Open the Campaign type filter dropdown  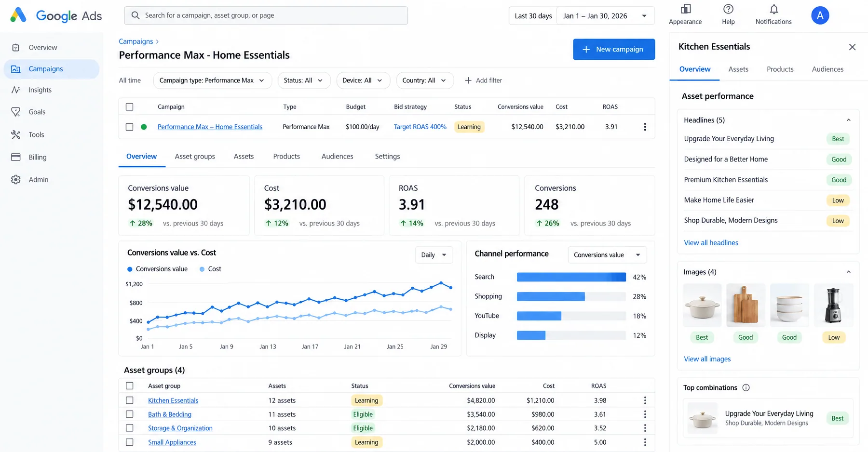point(212,80)
